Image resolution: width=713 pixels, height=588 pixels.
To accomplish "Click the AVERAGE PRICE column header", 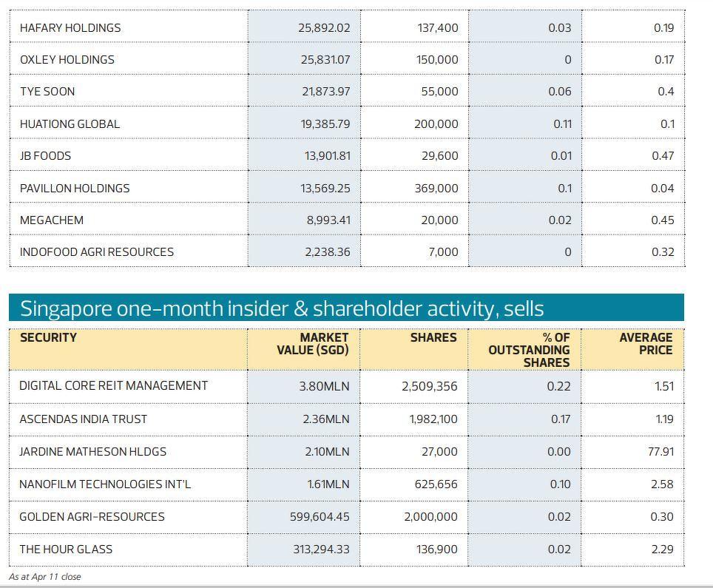I will point(646,343).
